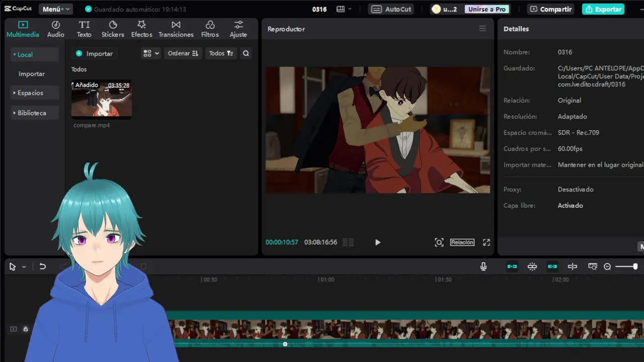This screenshot has width=644, height=362.
Task: Toggle preview axis
Action: (x=573, y=266)
